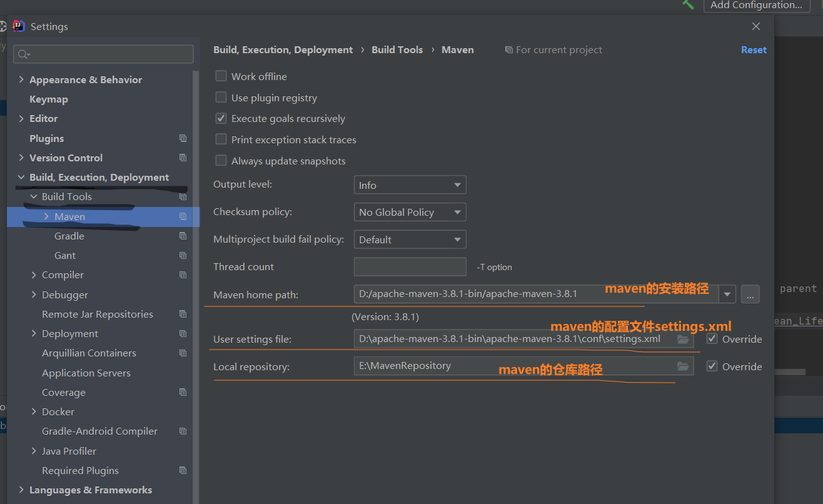The width and height of the screenshot is (823, 504).
Task: Collapse Build, Execution, Deployment node
Action: coord(22,177)
